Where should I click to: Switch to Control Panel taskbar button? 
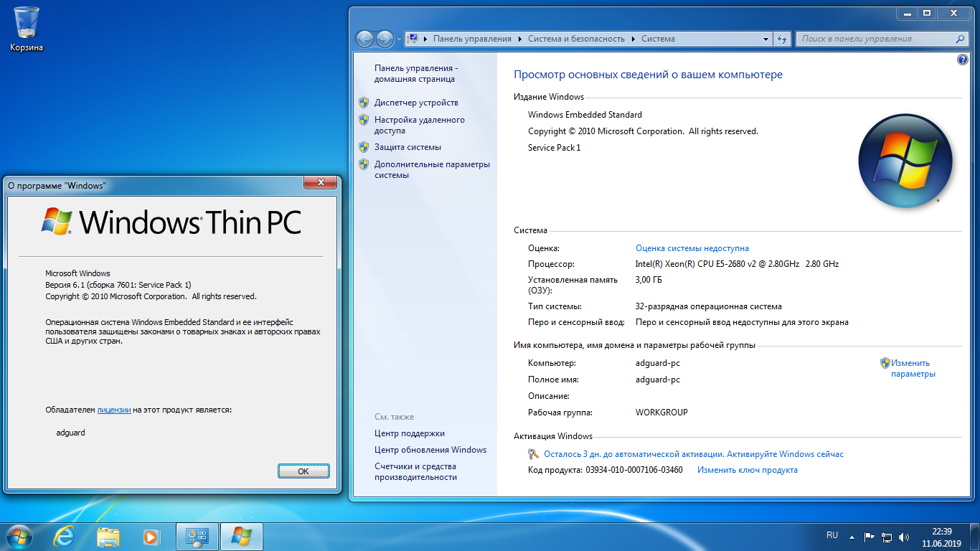[197, 537]
